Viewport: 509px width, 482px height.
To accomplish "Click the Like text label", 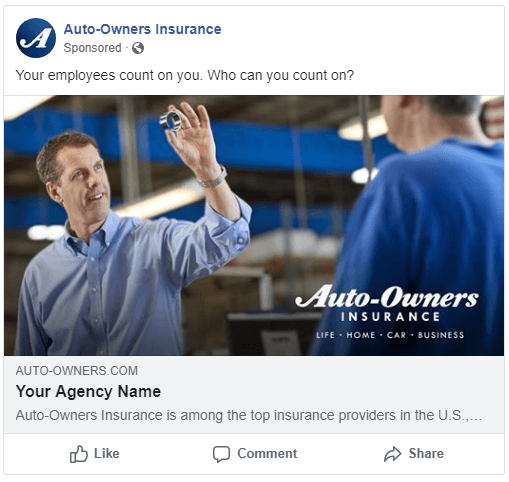I will (x=107, y=454).
